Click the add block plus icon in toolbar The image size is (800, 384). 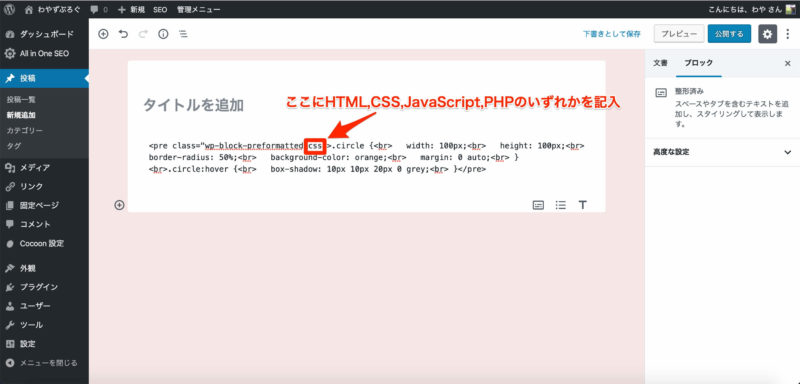(x=104, y=34)
